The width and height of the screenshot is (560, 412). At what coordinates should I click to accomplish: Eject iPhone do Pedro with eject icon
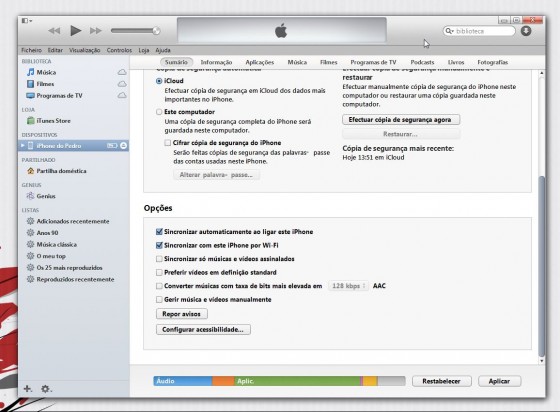click(x=124, y=146)
